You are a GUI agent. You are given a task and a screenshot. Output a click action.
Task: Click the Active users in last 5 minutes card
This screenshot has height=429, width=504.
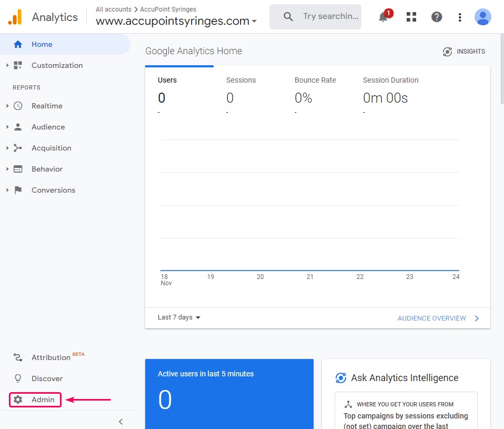point(229,394)
